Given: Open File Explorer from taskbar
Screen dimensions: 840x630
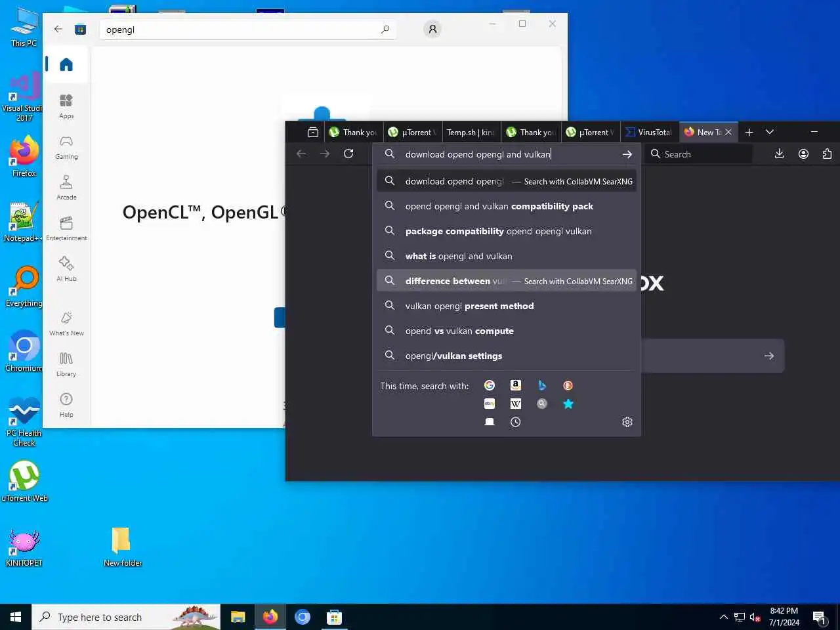Looking at the screenshot, I should [238, 617].
